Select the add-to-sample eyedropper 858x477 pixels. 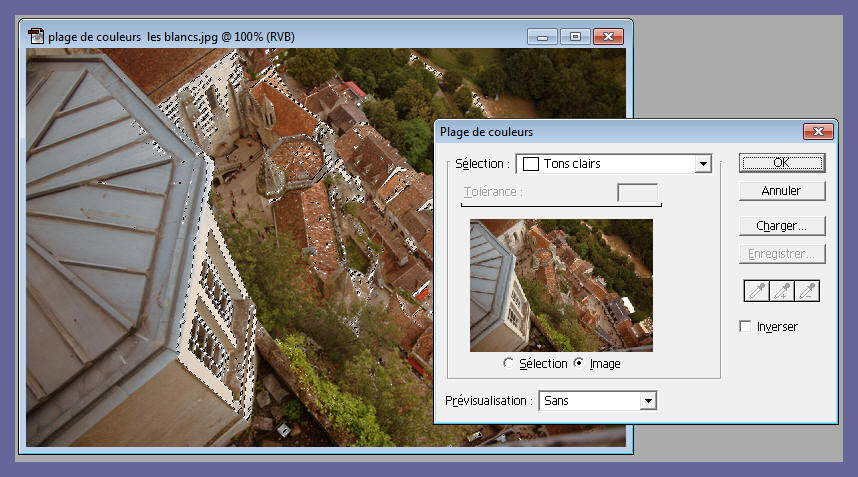(782, 291)
